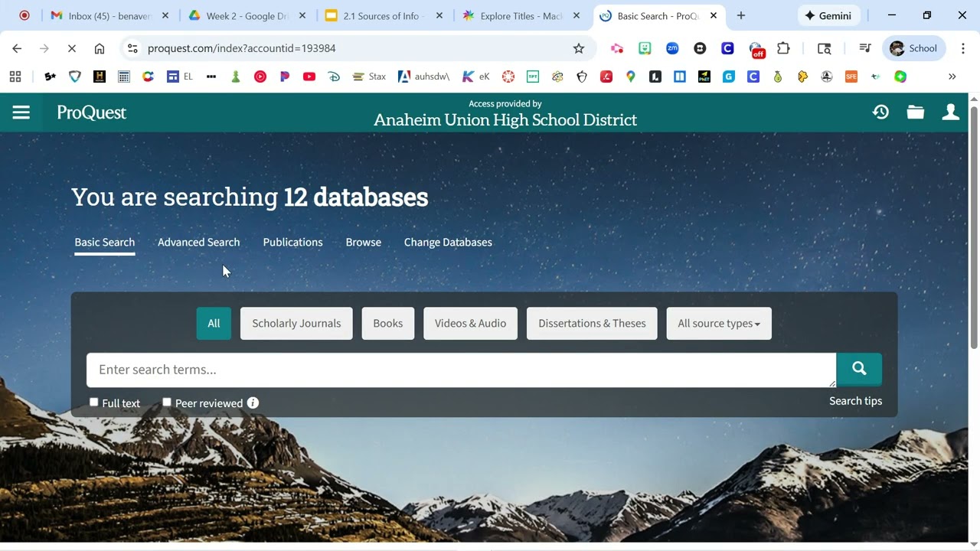Open the Disney+ bookmark icon

(334, 77)
